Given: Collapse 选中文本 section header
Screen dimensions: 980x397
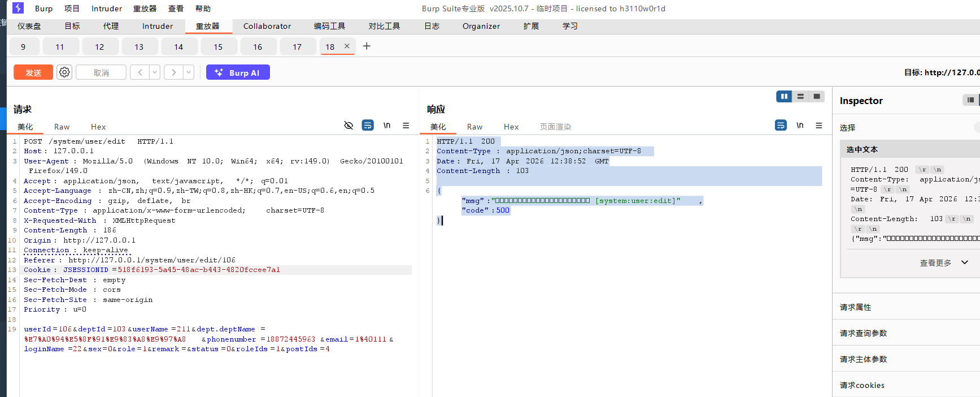Looking at the screenshot, I should point(910,149).
